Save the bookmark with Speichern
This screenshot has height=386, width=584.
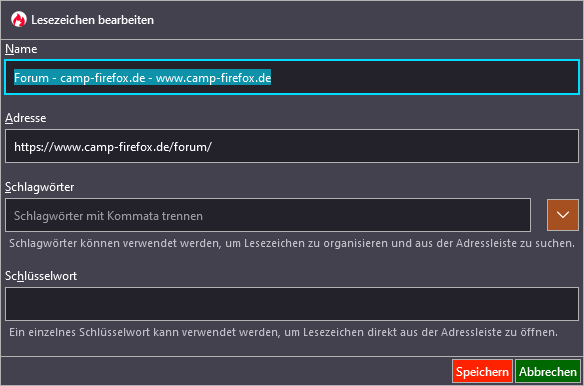pos(482,371)
